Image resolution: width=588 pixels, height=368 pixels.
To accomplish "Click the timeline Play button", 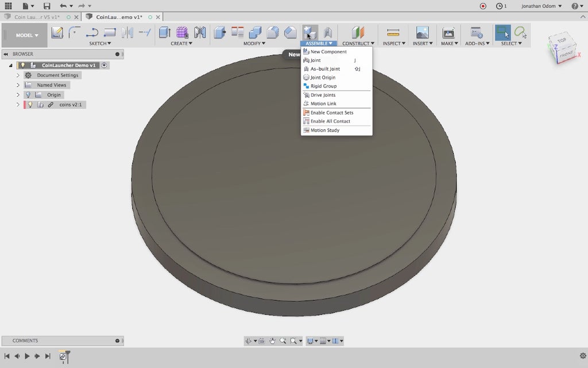I will [x=27, y=356].
